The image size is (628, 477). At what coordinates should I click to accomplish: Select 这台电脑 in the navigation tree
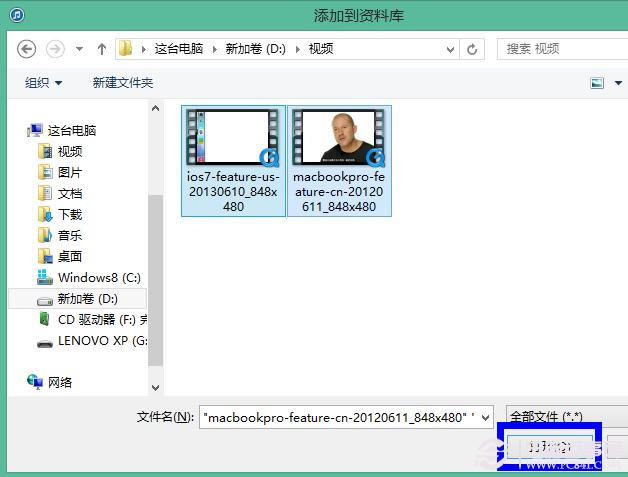coord(62,130)
